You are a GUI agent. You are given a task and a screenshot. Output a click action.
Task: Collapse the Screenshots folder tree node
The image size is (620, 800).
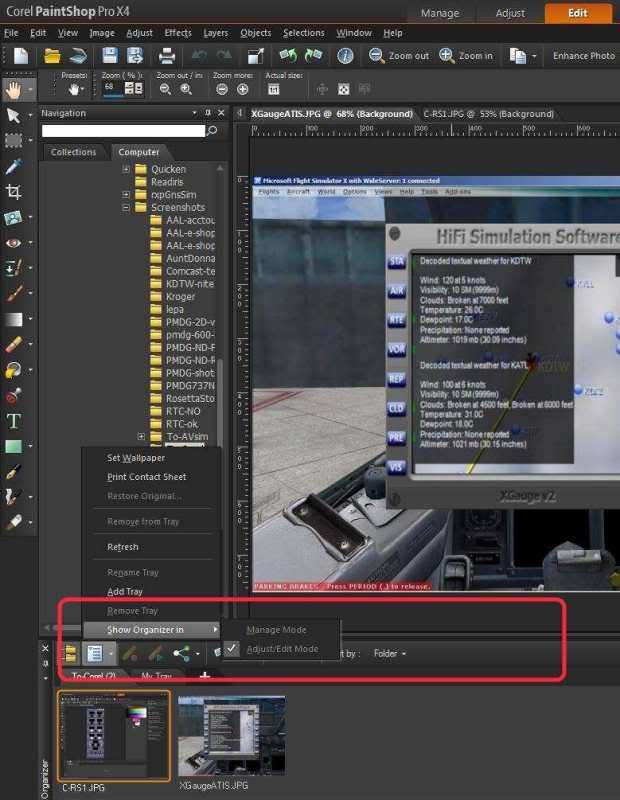click(127, 208)
